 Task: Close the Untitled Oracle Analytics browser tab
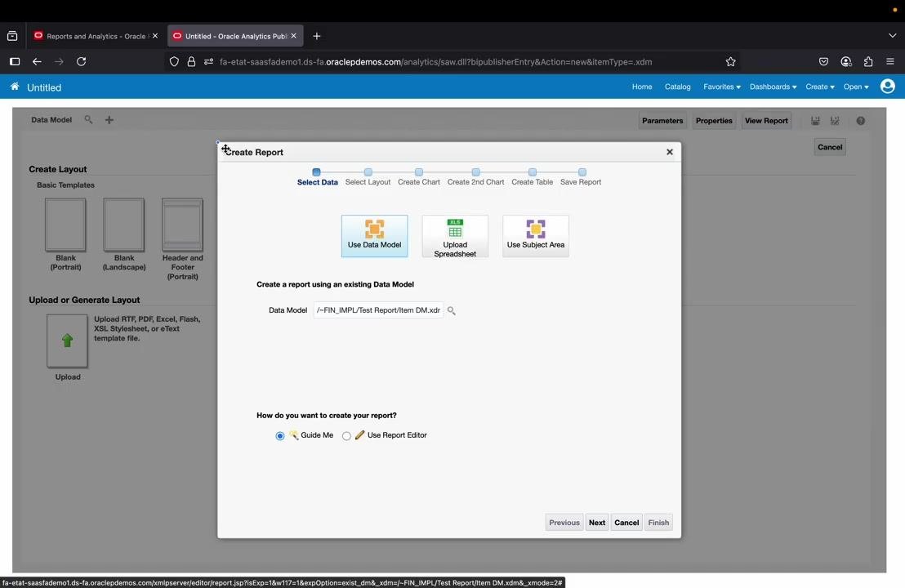point(294,36)
